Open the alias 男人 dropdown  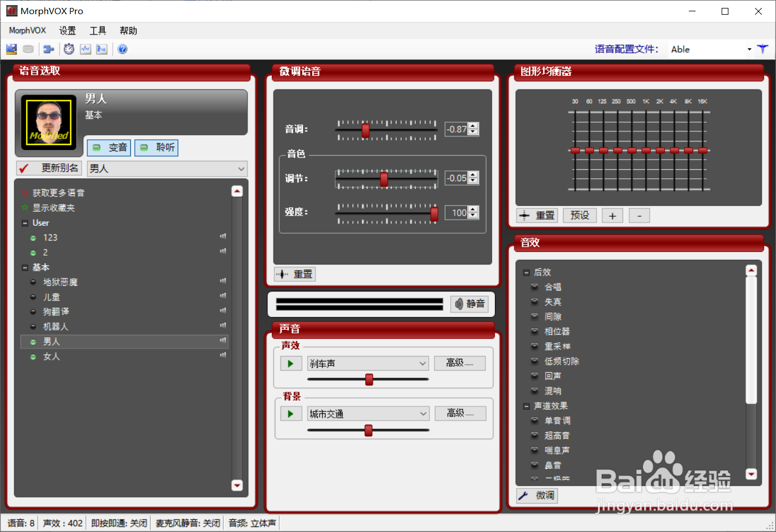(241, 169)
